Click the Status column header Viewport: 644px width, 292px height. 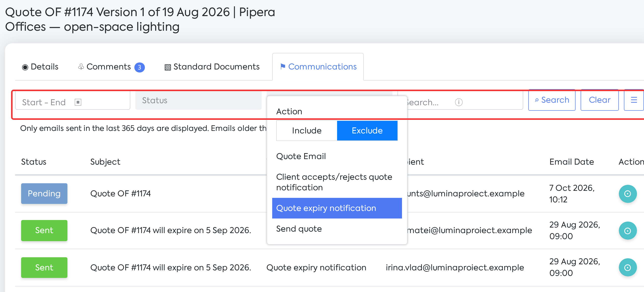tap(34, 162)
